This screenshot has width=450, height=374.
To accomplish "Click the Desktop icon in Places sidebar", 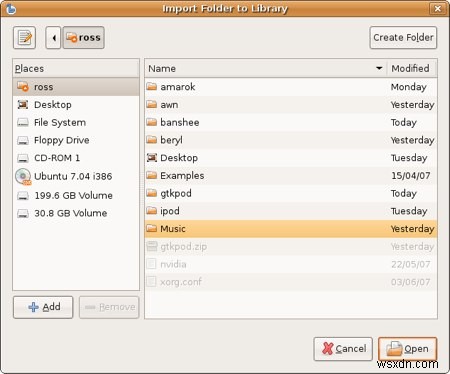I will click(23, 105).
